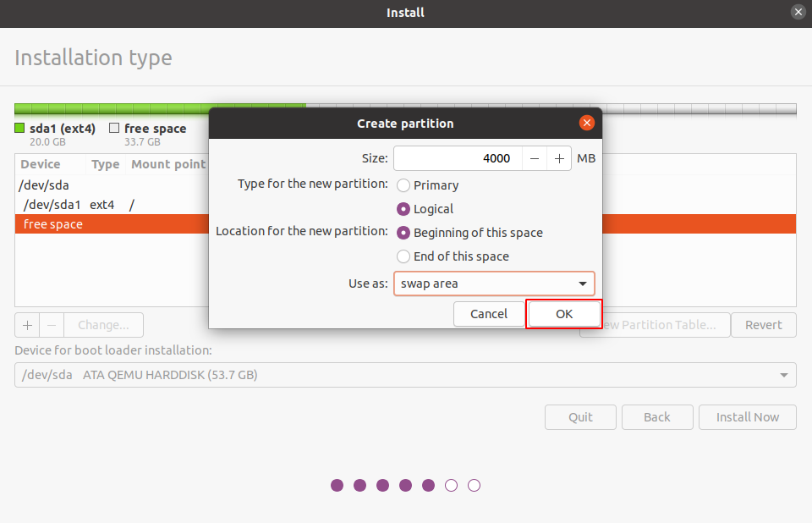This screenshot has width=812, height=523.
Task: Click the Size input field
Action: (x=457, y=158)
